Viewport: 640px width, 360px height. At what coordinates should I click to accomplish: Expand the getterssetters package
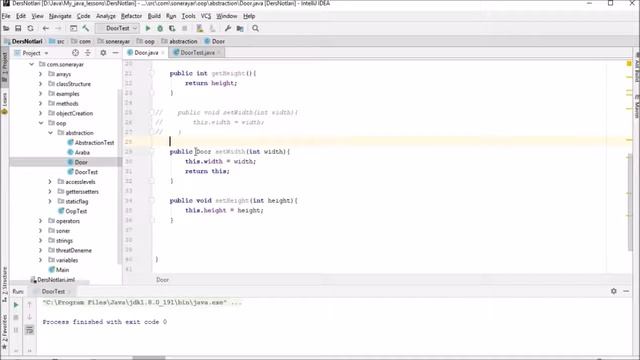pyautogui.click(x=50, y=192)
